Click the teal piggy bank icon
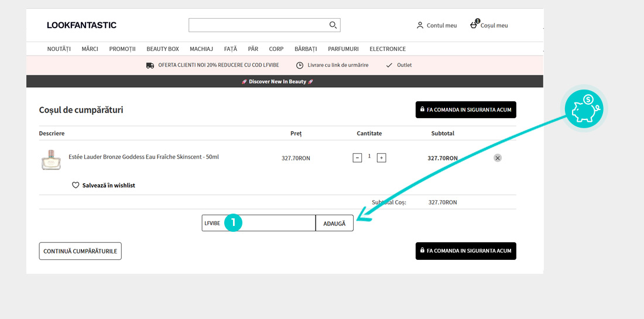 [x=586, y=109]
